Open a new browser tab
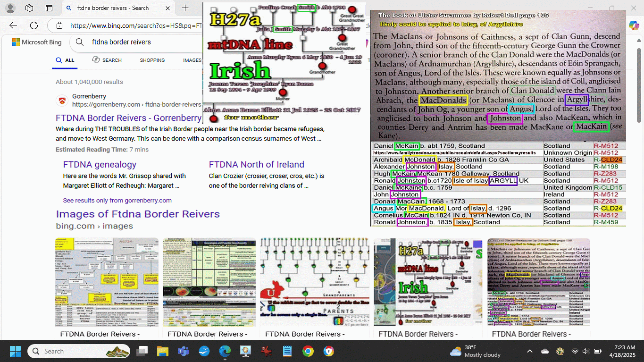644x362 pixels. [x=185, y=8]
